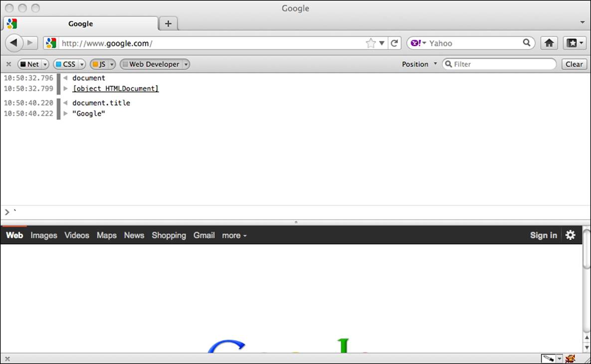The image size is (591, 364).
Task: Clear the console with the Clear button
Action: click(x=574, y=64)
